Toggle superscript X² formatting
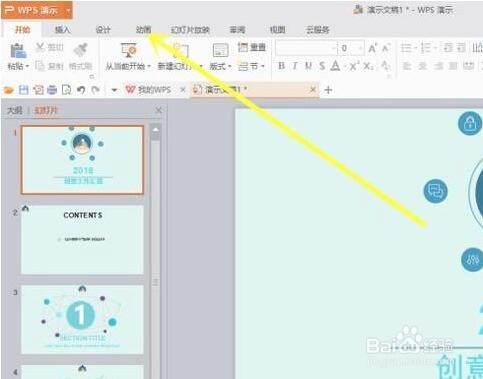This screenshot has height=379, width=483. tap(354, 66)
